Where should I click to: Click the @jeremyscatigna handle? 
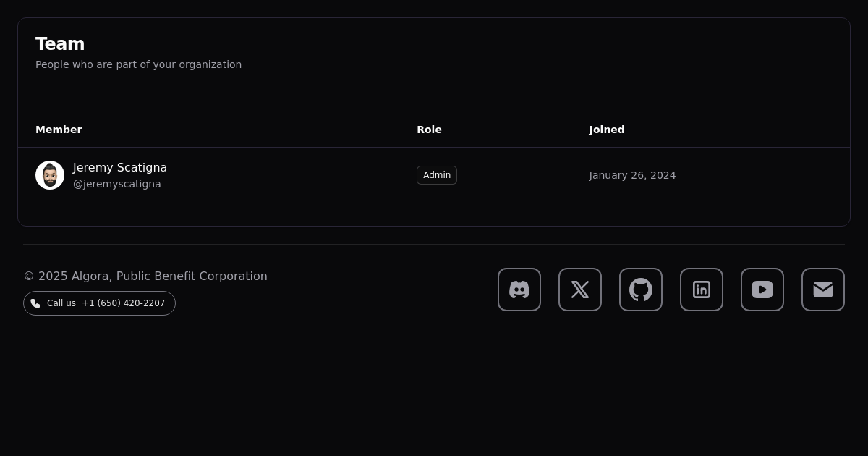pos(117,184)
